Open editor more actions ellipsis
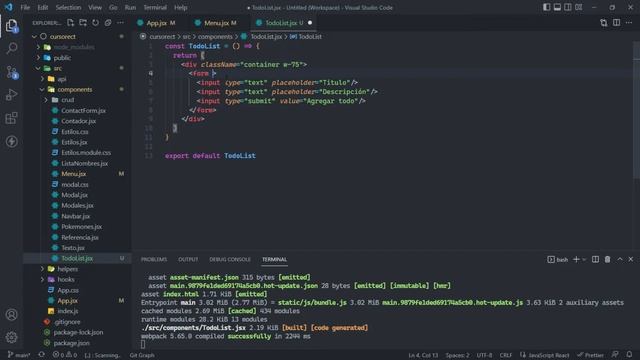 click(629, 23)
